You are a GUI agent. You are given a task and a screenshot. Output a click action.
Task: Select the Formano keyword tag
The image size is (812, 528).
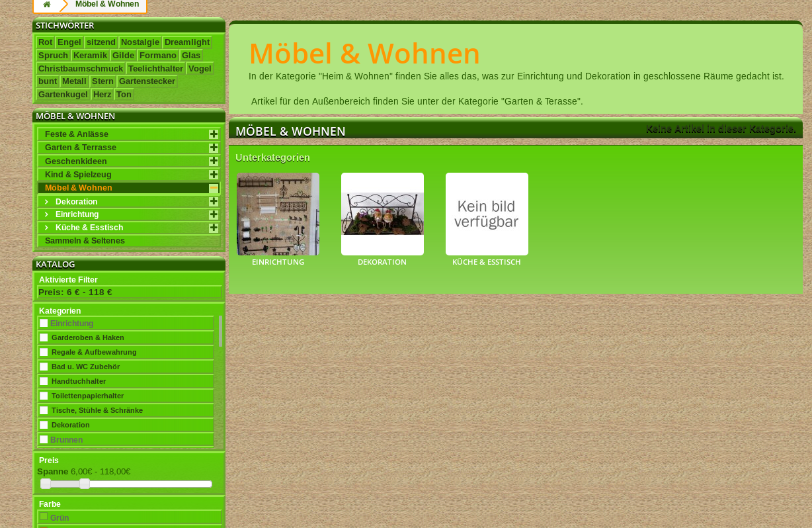pos(158,56)
